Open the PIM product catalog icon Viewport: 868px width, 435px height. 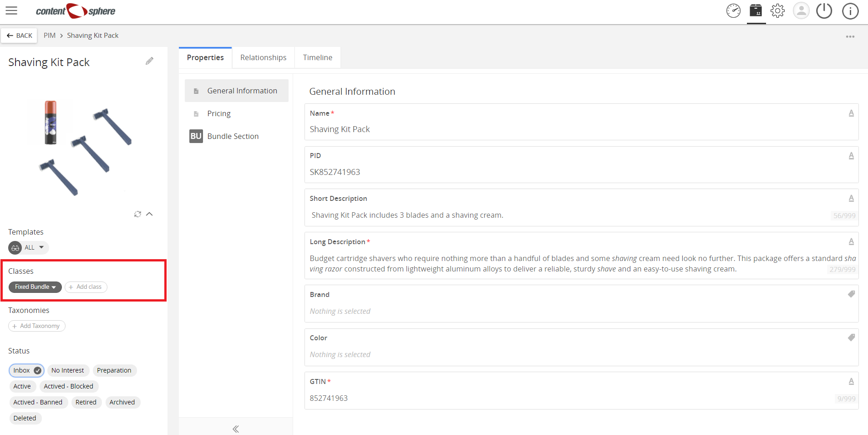coord(756,10)
